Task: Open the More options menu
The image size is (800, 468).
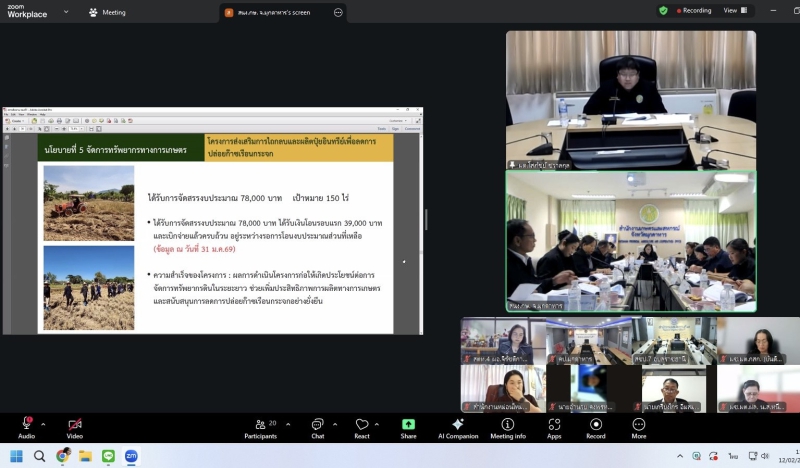Action: click(639, 425)
